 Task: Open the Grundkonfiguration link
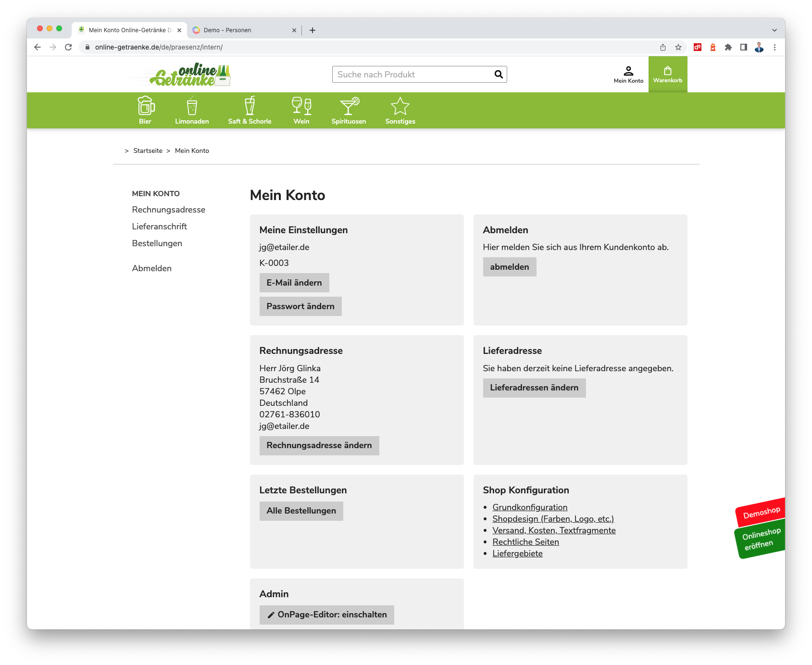click(530, 507)
